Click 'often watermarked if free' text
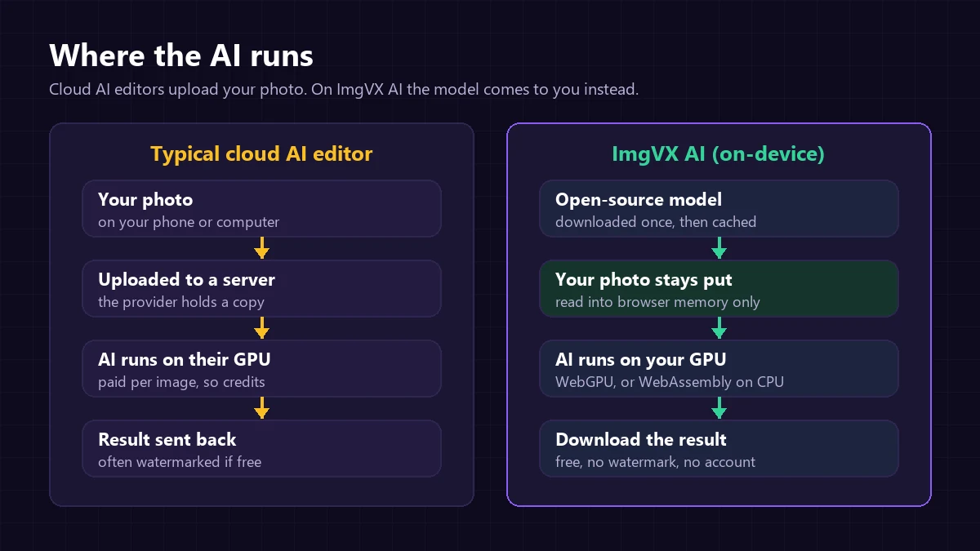Image resolution: width=980 pixels, height=551 pixels. [180, 462]
